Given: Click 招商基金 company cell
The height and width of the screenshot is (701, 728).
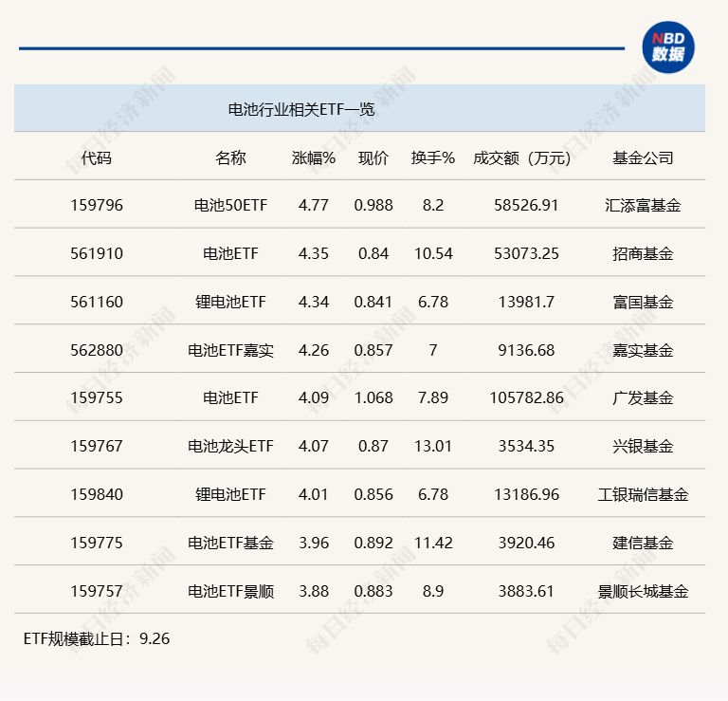Looking at the screenshot, I should point(643,253).
